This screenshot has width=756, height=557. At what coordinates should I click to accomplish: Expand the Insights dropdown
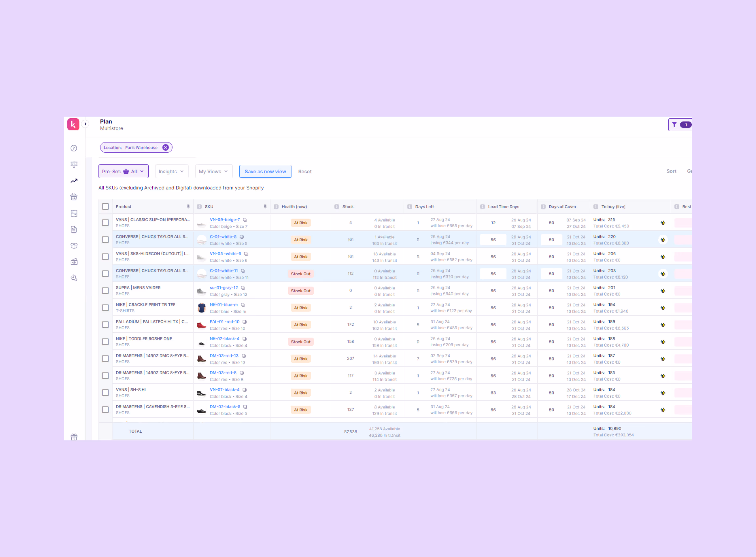pyautogui.click(x=171, y=171)
